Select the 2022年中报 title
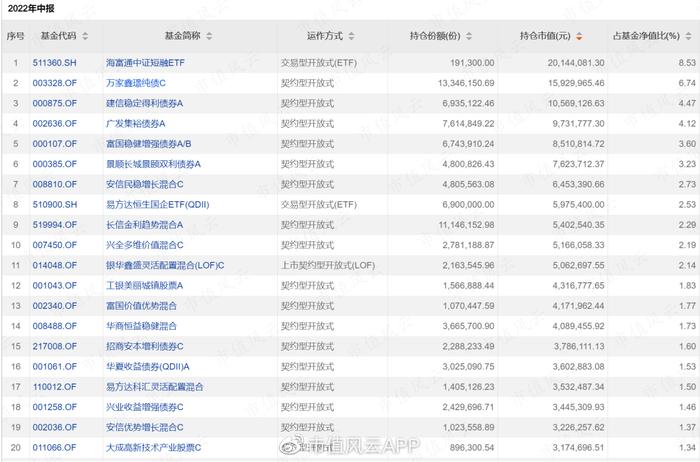Screen dimensions: 700x462 click(x=31, y=8)
